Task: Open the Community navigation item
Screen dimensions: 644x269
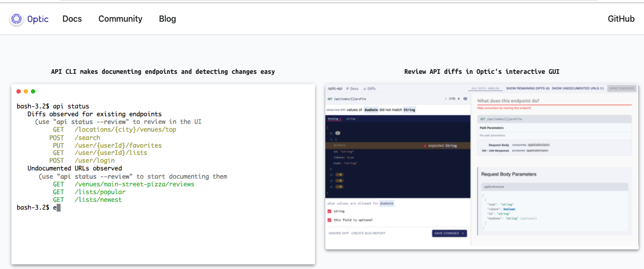Action: pyautogui.click(x=120, y=19)
